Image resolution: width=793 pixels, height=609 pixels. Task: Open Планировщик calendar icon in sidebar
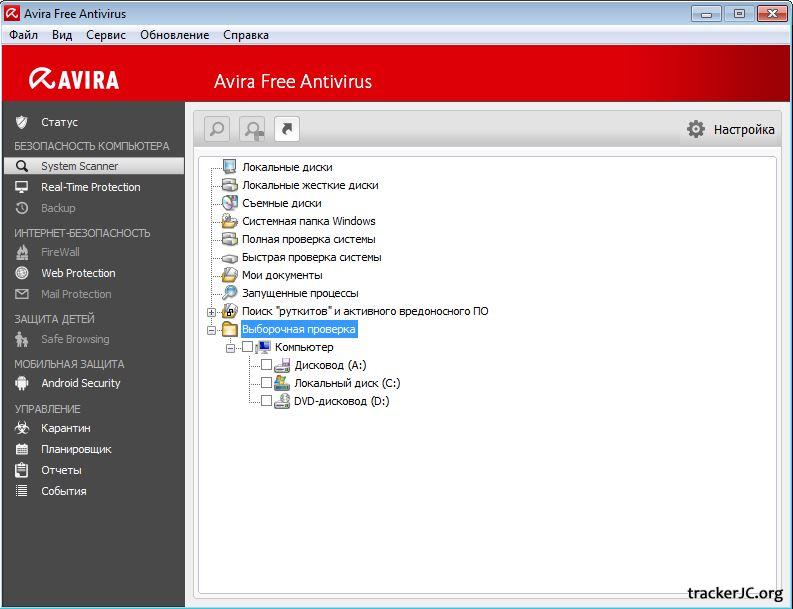point(22,449)
